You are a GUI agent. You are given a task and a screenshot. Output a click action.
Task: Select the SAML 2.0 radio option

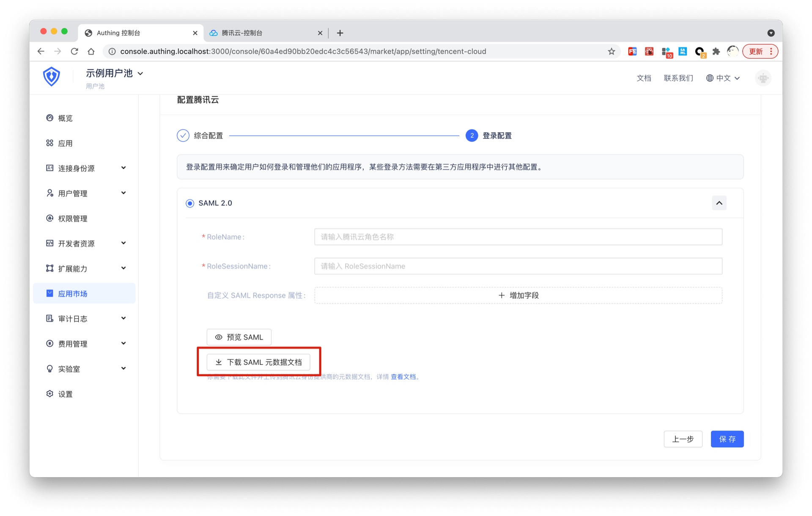coord(190,203)
